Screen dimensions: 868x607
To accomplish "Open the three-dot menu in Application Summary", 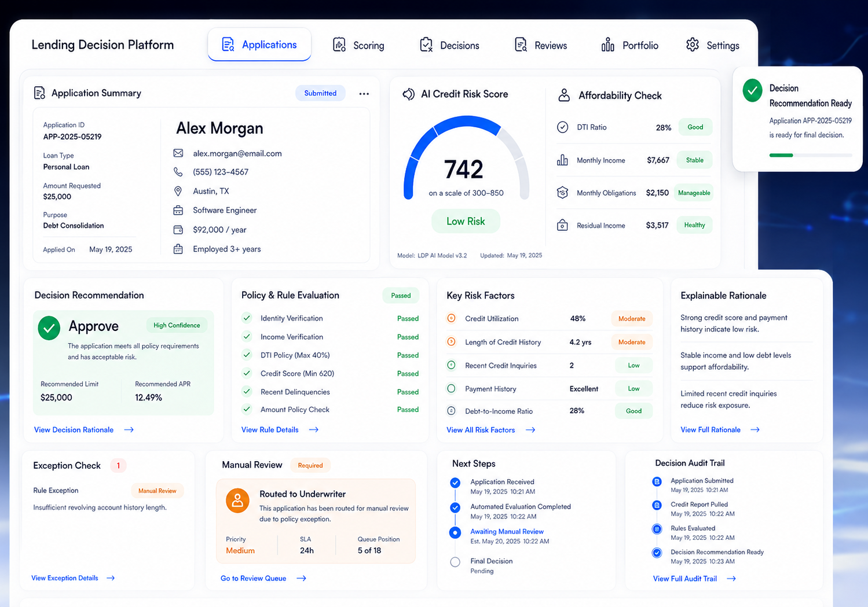I will 364,94.
